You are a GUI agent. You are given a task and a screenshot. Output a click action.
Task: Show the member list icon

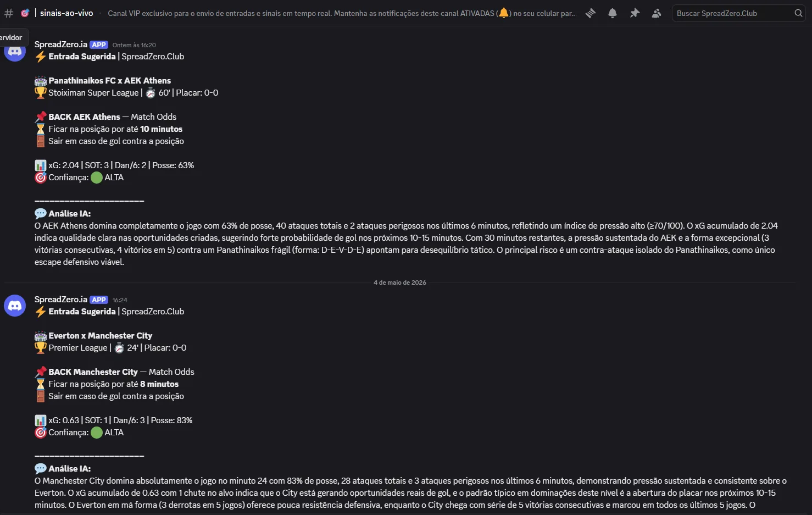pos(657,13)
